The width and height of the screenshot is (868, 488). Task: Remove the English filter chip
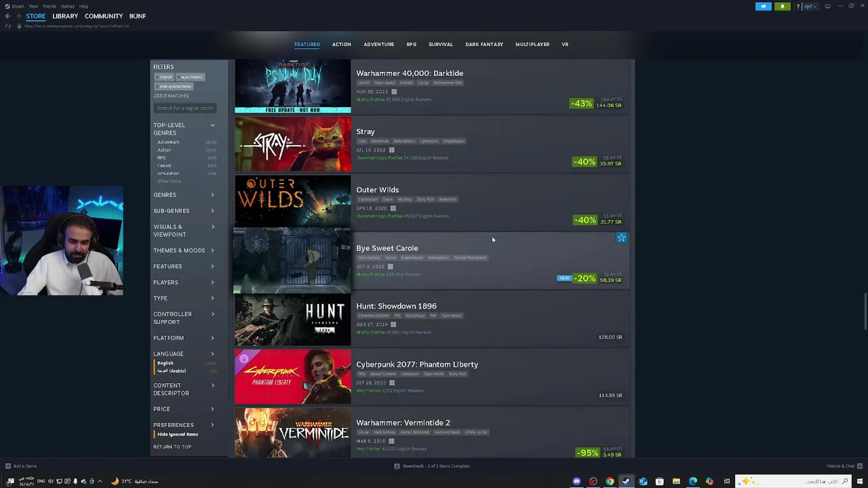pyautogui.click(x=165, y=77)
